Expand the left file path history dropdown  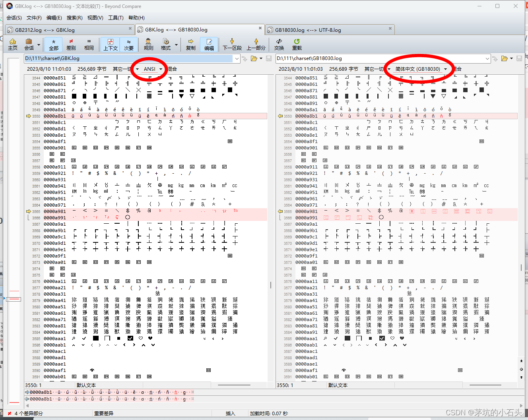coord(237,59)
